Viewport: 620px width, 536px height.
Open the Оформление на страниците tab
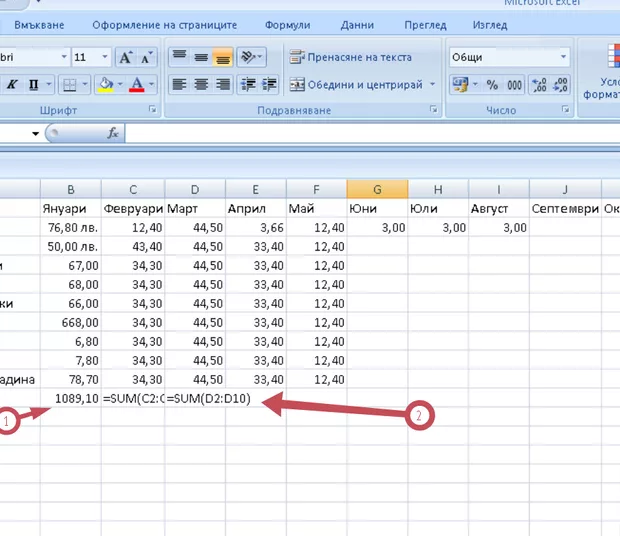click(164, 24)
